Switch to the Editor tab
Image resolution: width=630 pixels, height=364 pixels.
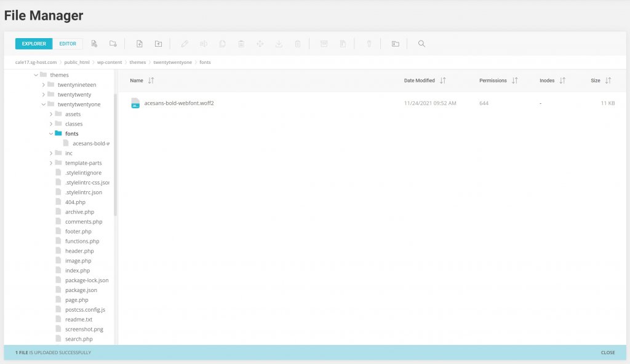point(68,44)
